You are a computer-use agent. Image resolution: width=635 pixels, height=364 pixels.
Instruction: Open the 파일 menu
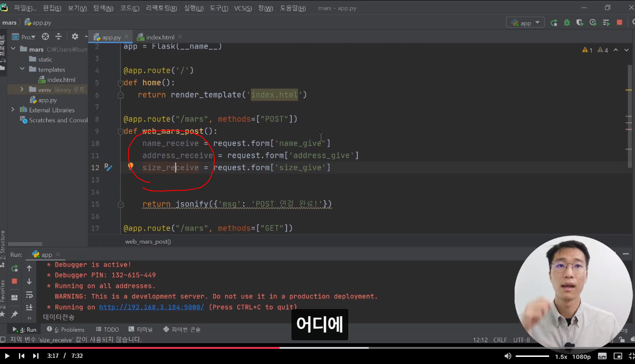25,8
